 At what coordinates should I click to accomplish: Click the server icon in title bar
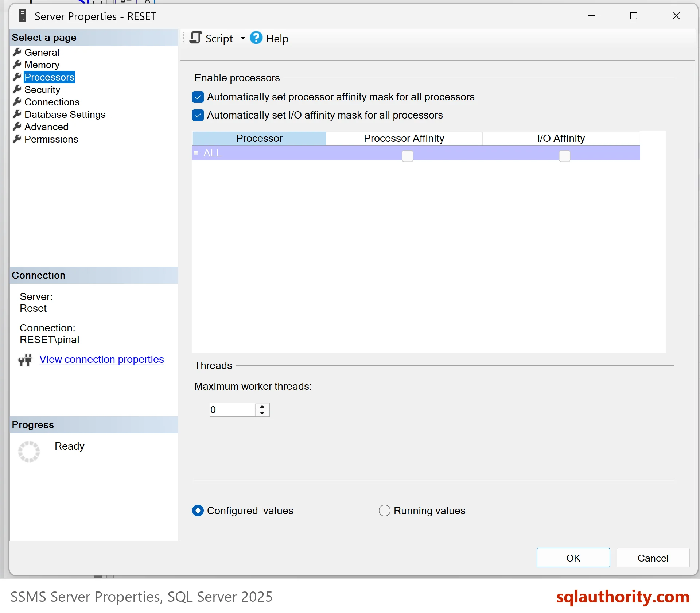[23, 16]
